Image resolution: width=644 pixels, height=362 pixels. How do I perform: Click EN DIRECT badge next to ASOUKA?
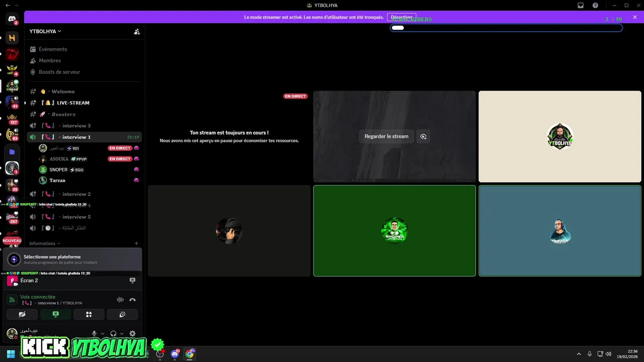(120, 159)
